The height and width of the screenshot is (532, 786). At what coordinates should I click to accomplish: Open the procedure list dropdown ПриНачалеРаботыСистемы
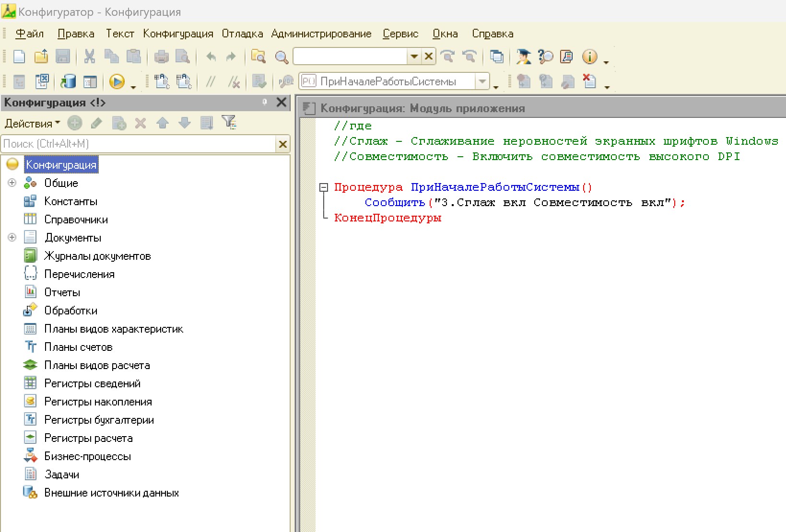(482, 81)
